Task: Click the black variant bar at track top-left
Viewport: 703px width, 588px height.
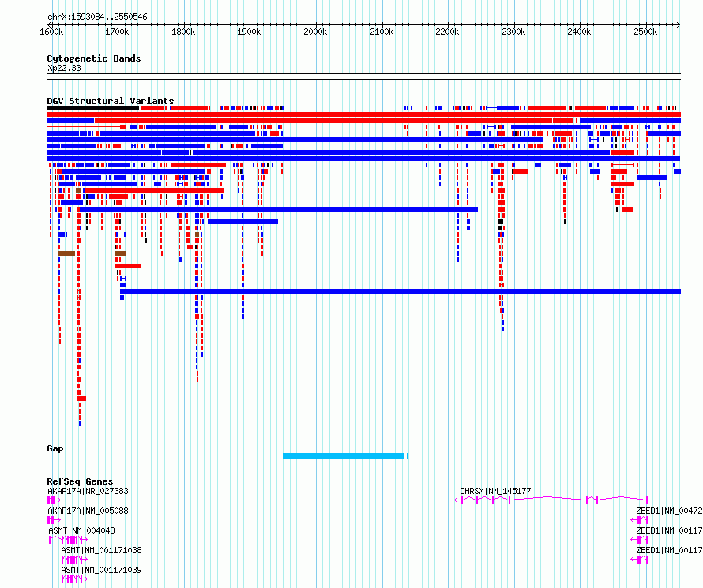Action: tap(92, 108)
